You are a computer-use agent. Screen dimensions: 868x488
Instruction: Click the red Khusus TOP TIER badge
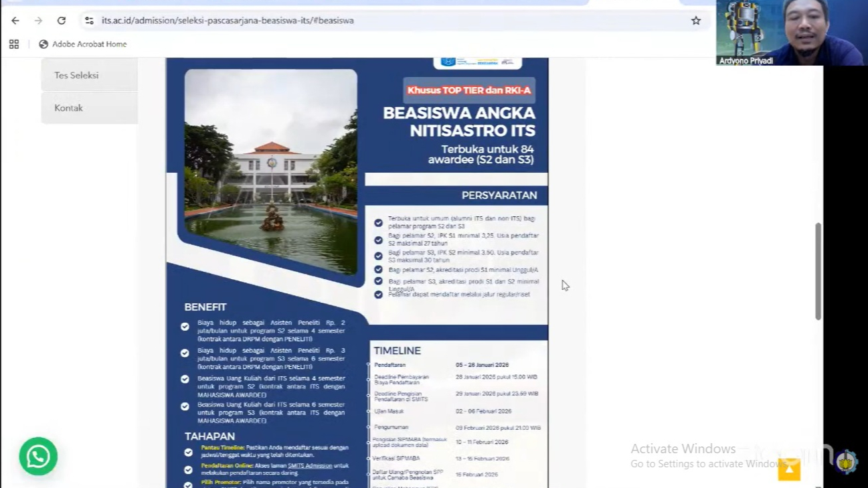click(x=468, y=90)
